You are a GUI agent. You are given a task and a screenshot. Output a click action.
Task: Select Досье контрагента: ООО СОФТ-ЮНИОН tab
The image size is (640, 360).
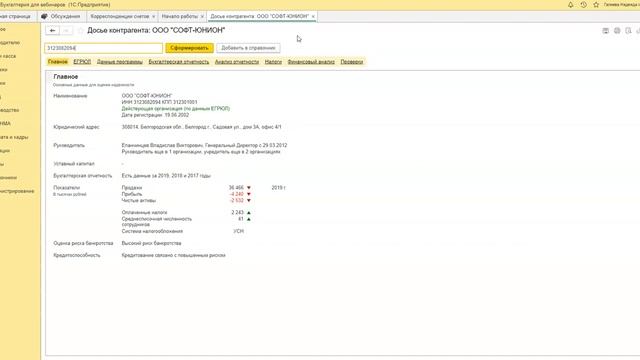260,16
